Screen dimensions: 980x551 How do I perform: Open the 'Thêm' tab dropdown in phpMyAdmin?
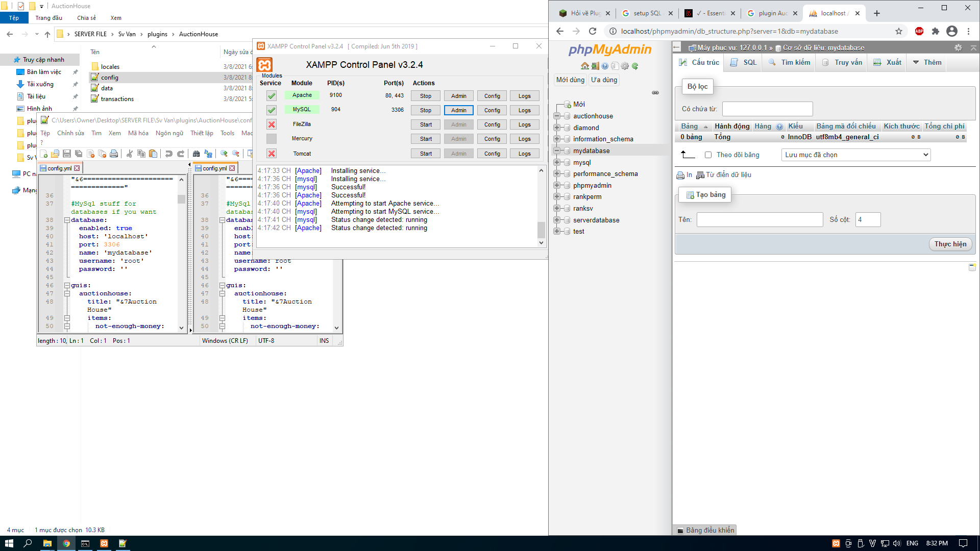(927, 62)
